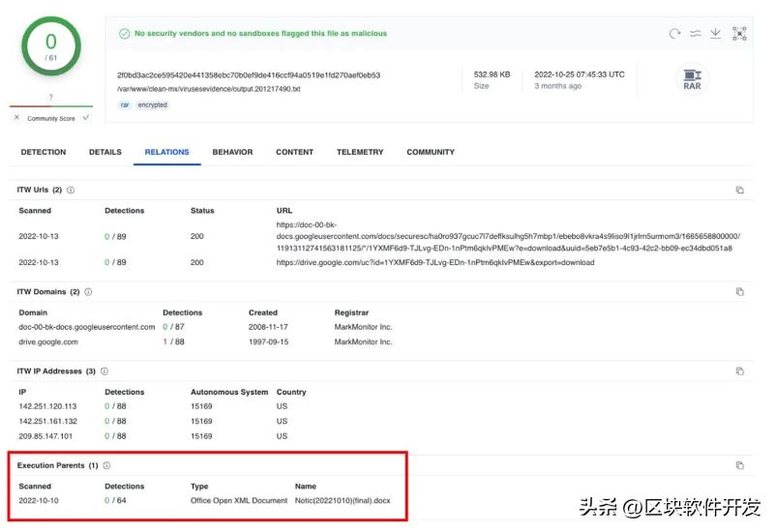776x532 pixels.
Task: Click the 1 / 88 detections for drive.google.com
Action: (174, 341)
